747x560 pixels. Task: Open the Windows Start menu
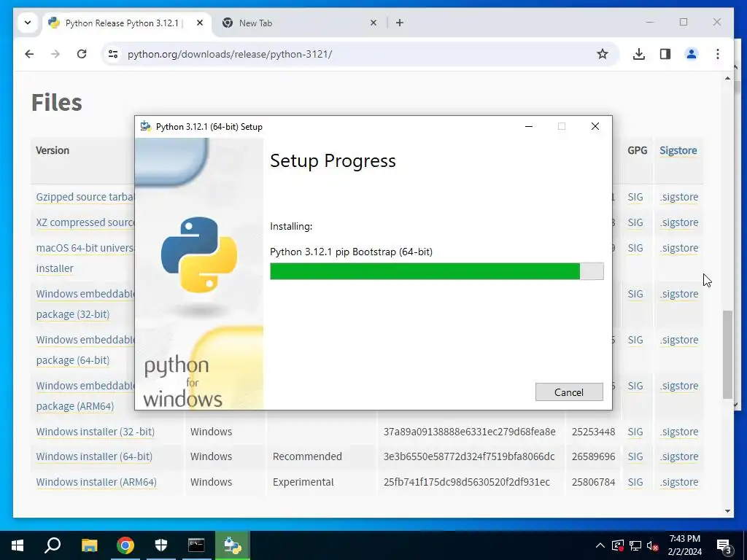coord(18,545)
